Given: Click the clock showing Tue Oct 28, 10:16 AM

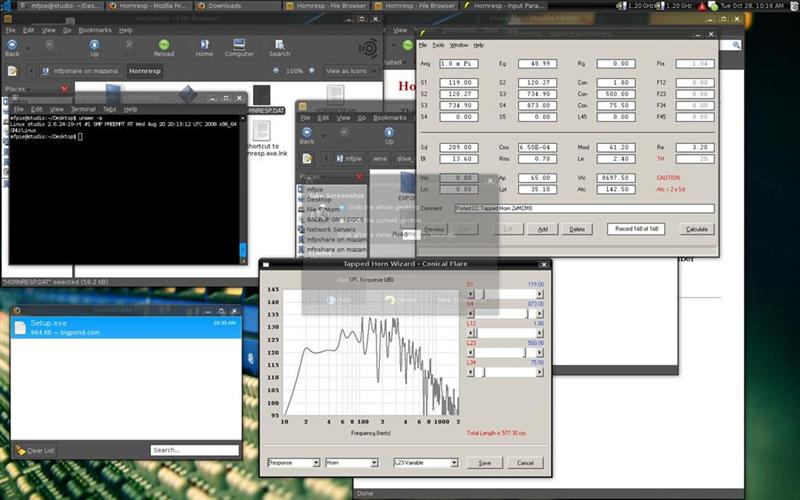Looking at the screenshot, I should coord(752,6).
